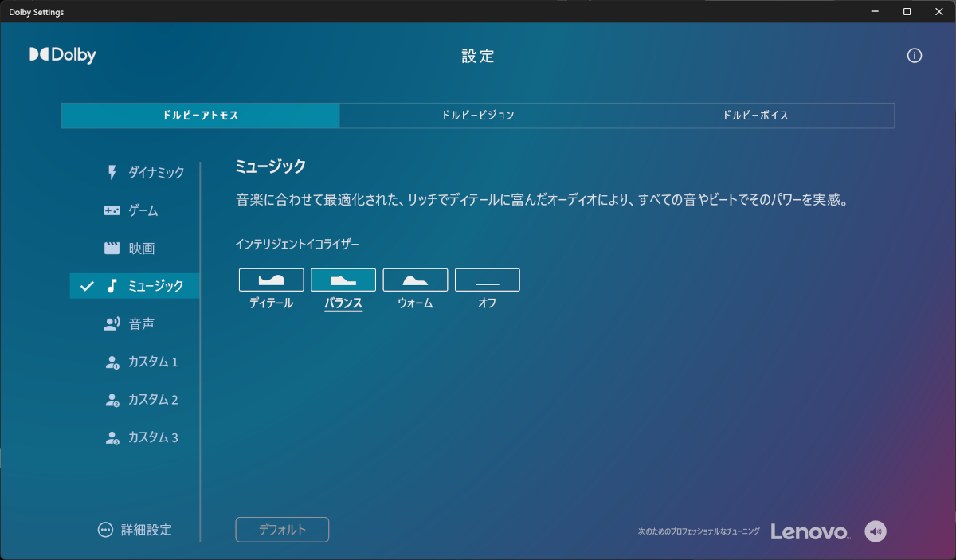Click the Lenovo logo
Viewport: 956px width, 560px height.
pyautogui.click(x=809, y=531)
